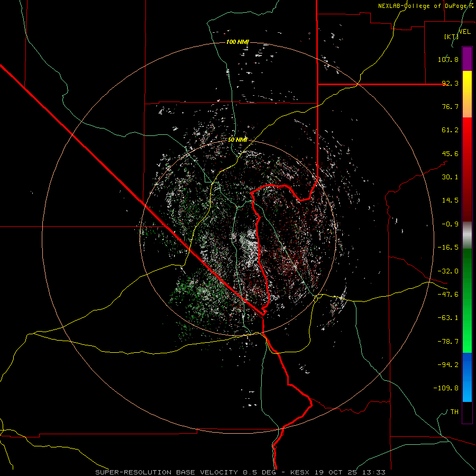476x476 pixels.
Task: Select the -16.5 value on velocity scale
Action: 448,248
